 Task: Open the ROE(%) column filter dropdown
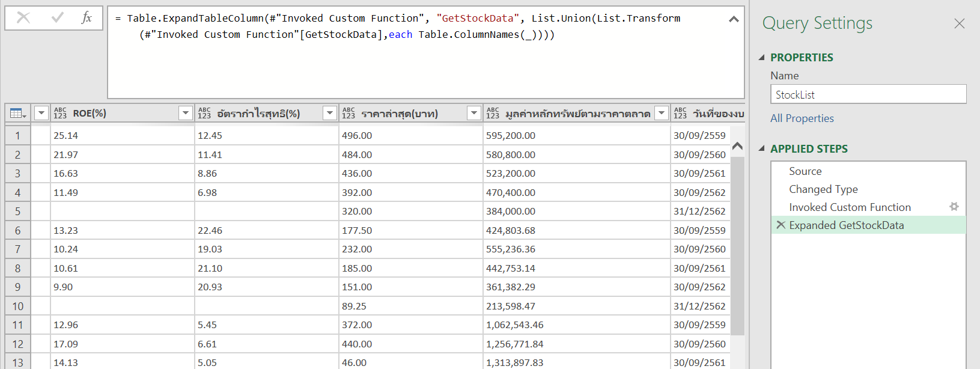tap(186, 113)
